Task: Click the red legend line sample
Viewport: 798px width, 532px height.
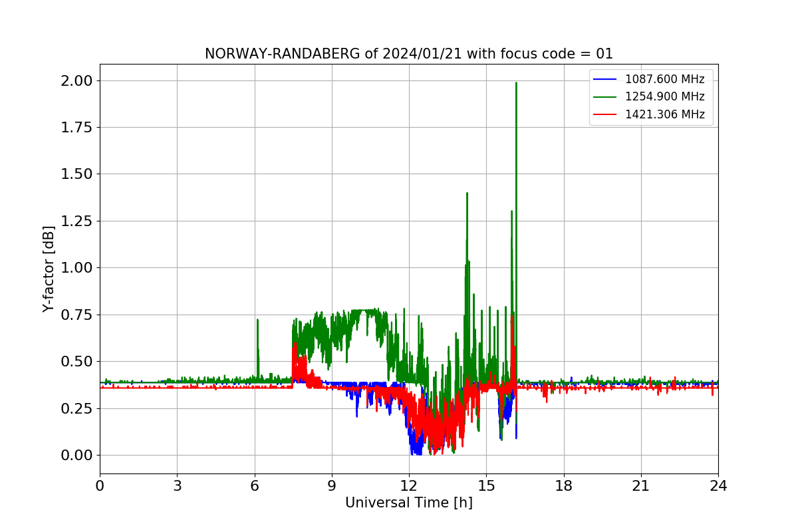Action: click(605, 114)
